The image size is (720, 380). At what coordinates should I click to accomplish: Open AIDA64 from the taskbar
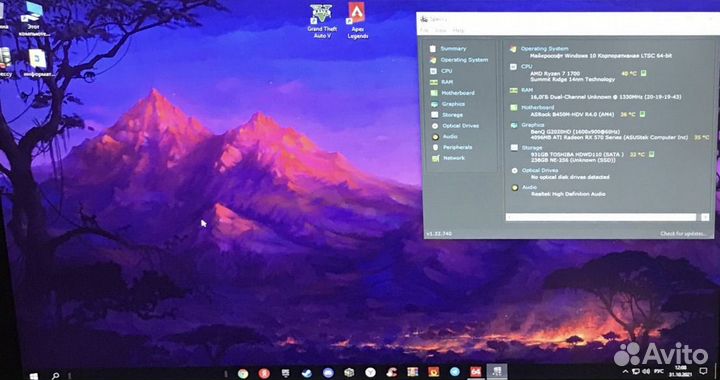[x=476, y=372]
